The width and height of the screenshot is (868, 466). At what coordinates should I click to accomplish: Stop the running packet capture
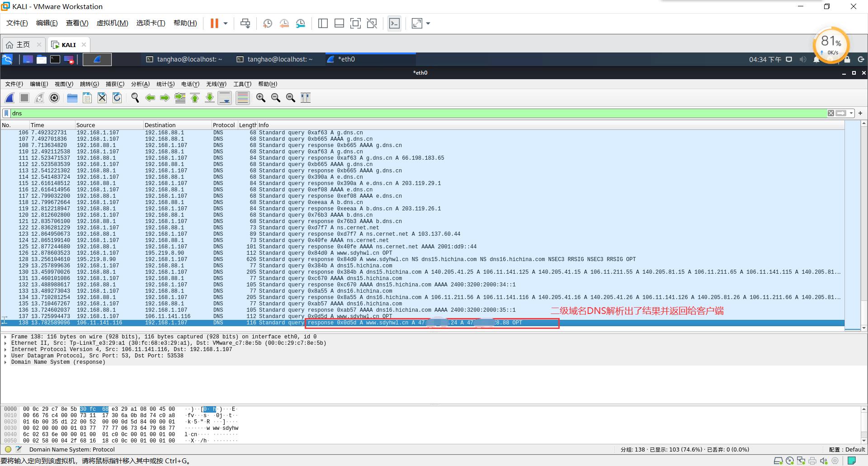coord(24,98)
